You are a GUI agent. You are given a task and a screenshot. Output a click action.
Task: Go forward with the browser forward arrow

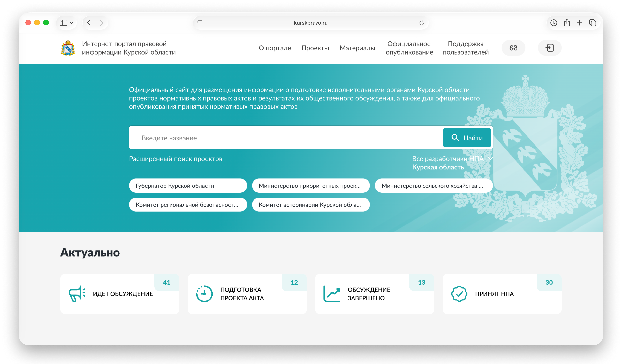click(102, 23)
